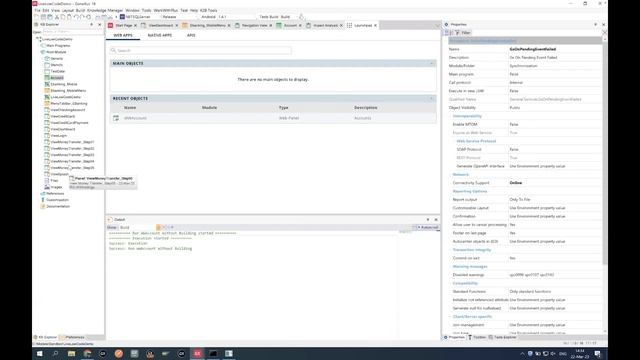Click the Connectivity Support Online value
The width and height of the screenshot is (640, 360).
pos(516,183)
